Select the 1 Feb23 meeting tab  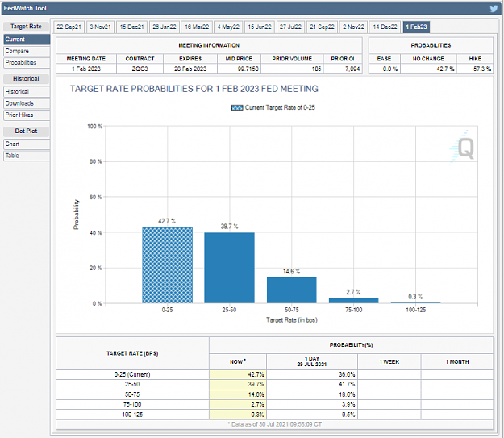tap(416, 27)
